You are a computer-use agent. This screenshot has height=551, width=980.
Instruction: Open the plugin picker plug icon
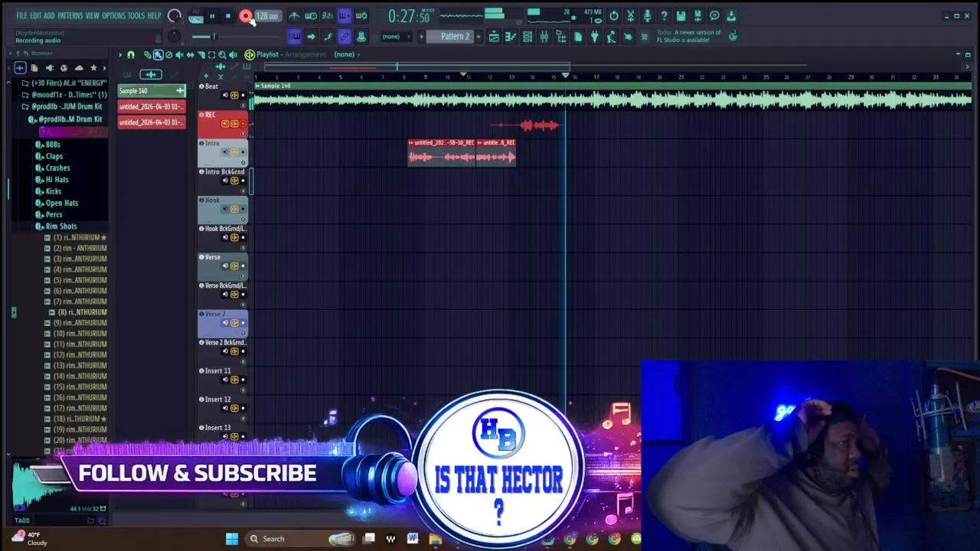click(x=594, y=37)
